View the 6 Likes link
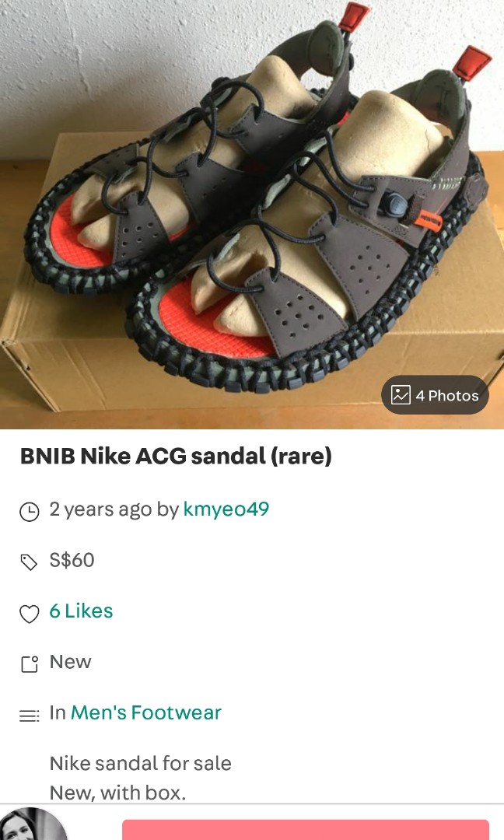Image resolution: width=504 pixels, height=840 pixels. coord(81,611)
